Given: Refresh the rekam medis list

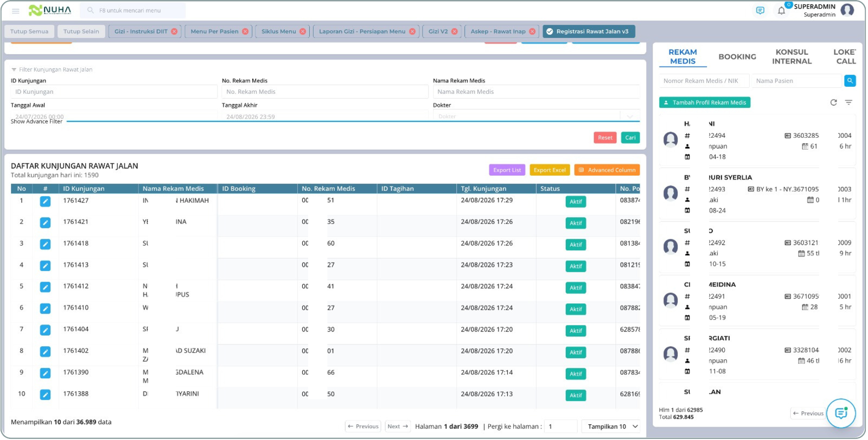Looking at the screenshot, I should (833, 103).
